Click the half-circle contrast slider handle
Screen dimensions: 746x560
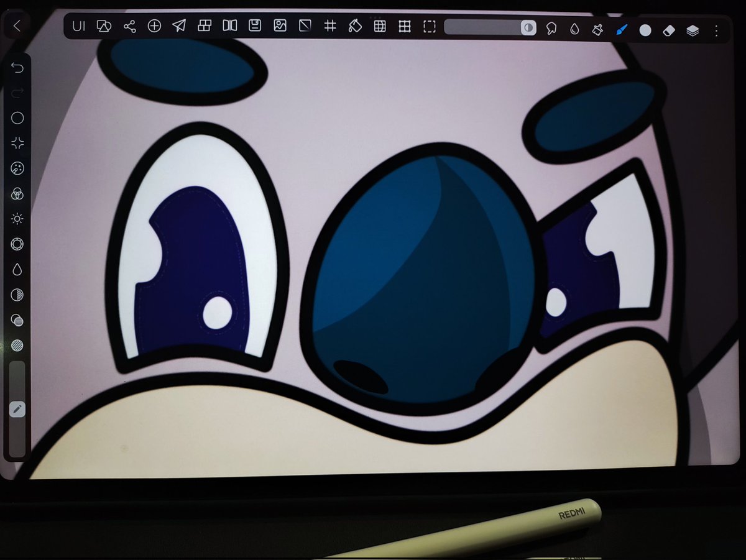tap(528, 28)
